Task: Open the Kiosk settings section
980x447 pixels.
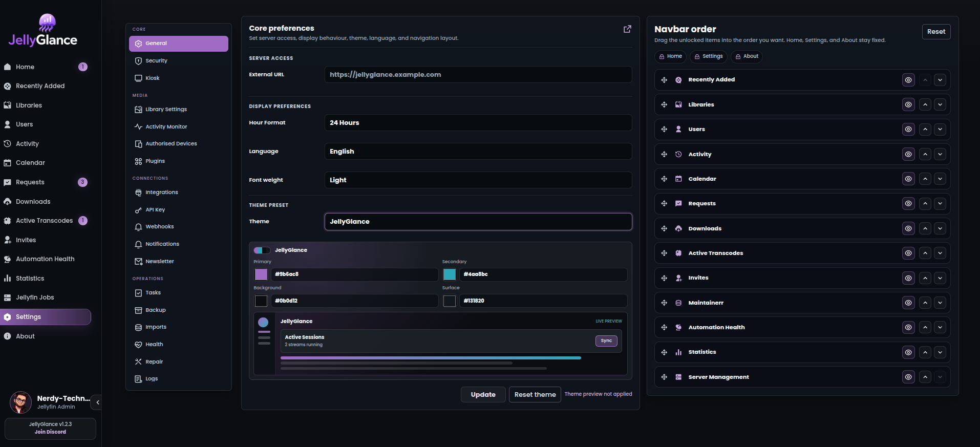Action: pyautogui.click(x=179, y=78)
